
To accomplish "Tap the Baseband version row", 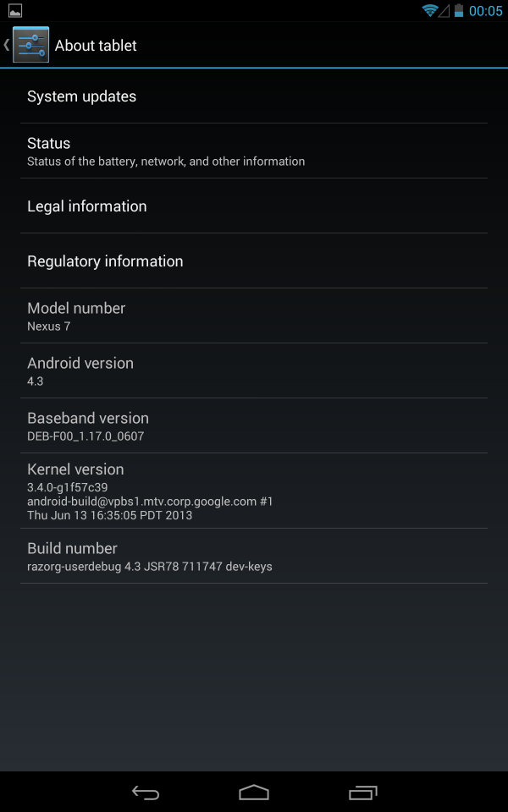I will (254, 425).
